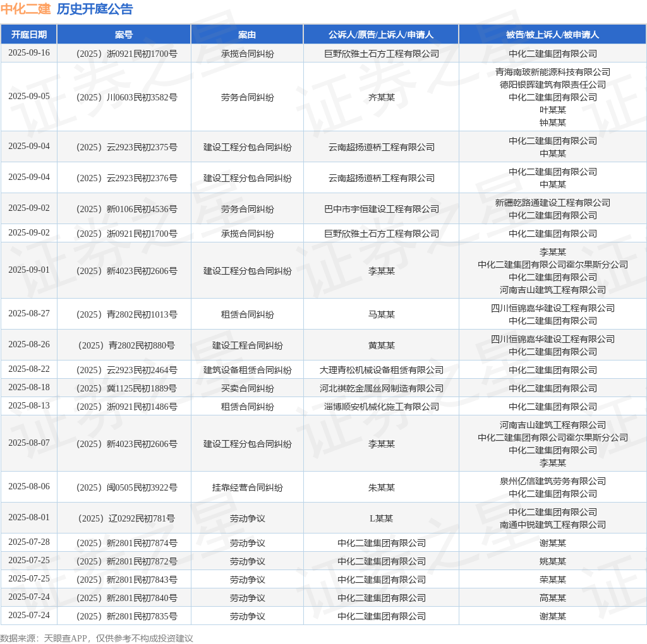647x644 pixels.
Task: Click plaintiff 大理青松机械设备租赁有限公司
Action: (x=381, y=370)
